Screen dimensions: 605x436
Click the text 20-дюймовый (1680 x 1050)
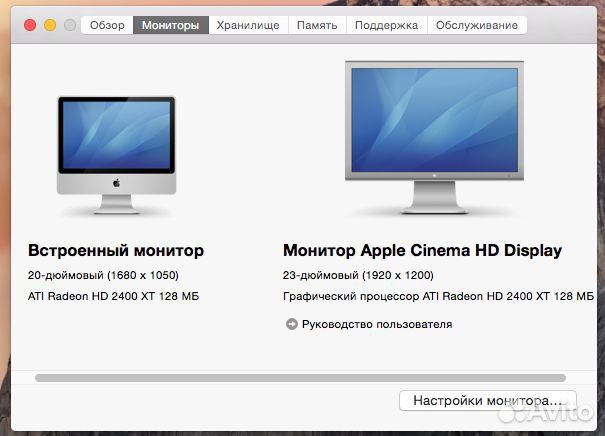103,275
